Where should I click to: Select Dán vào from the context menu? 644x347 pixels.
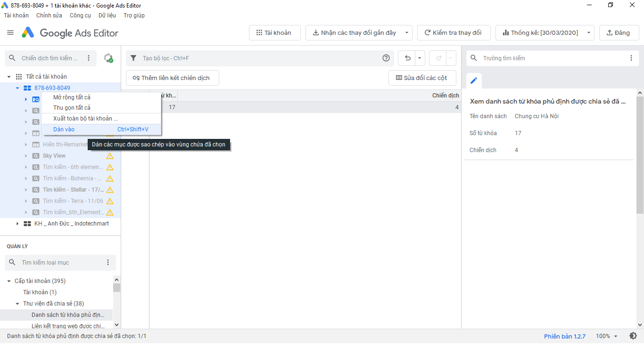point(64,129)
